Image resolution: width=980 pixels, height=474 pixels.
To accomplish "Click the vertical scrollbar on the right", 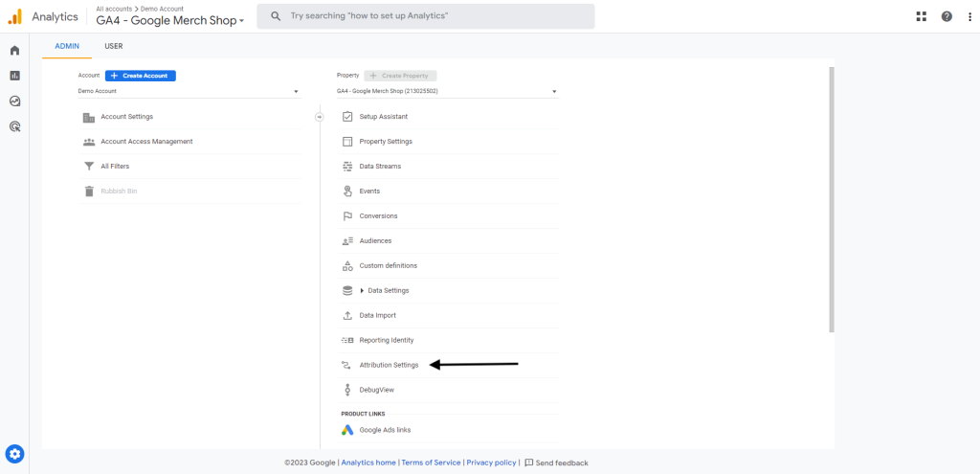I will tap(831, 199).
